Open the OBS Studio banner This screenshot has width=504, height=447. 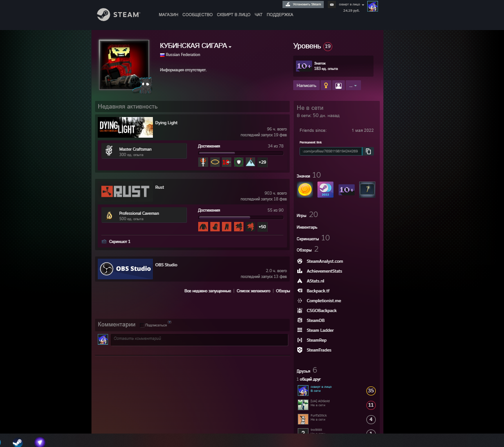point(126,269)
